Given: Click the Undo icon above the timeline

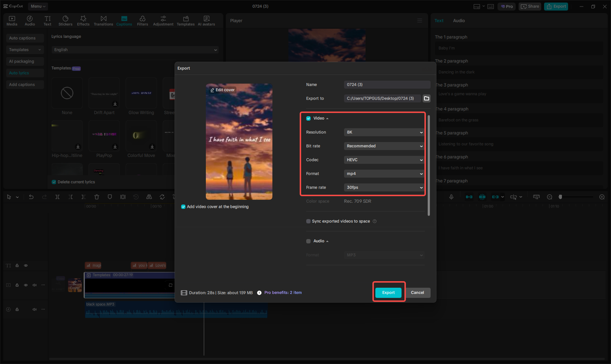Looking at the screenshot, I should click(x=31, y=197).
